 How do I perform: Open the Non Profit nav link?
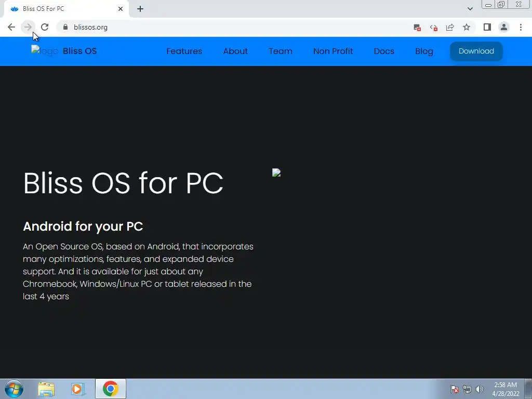333,51
